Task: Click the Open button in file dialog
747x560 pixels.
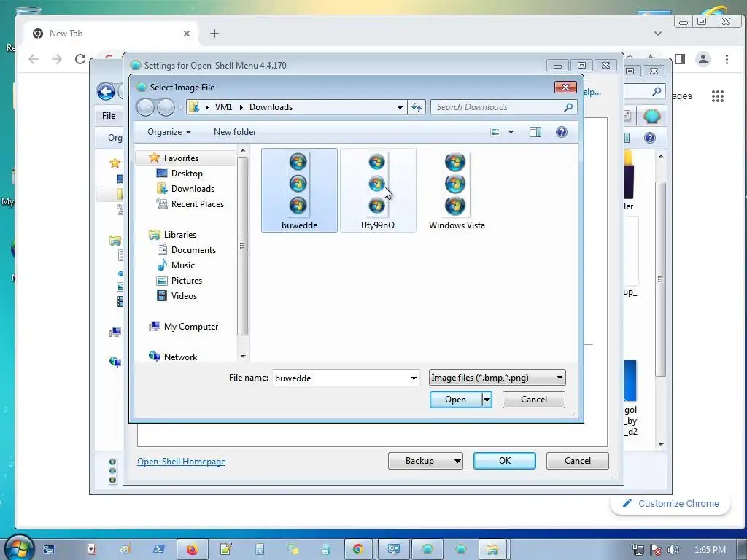Action: pyautogui.click(x=455, y=400)
